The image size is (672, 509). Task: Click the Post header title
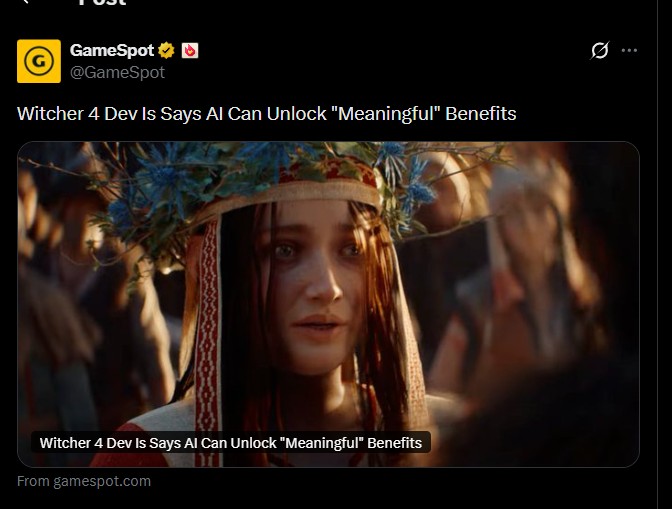(102, 3)
